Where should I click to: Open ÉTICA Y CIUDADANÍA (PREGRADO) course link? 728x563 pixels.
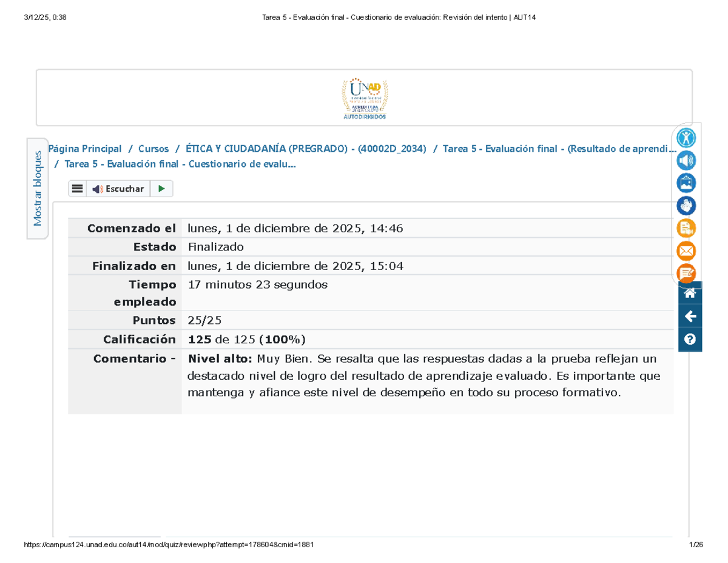[306, 149]
